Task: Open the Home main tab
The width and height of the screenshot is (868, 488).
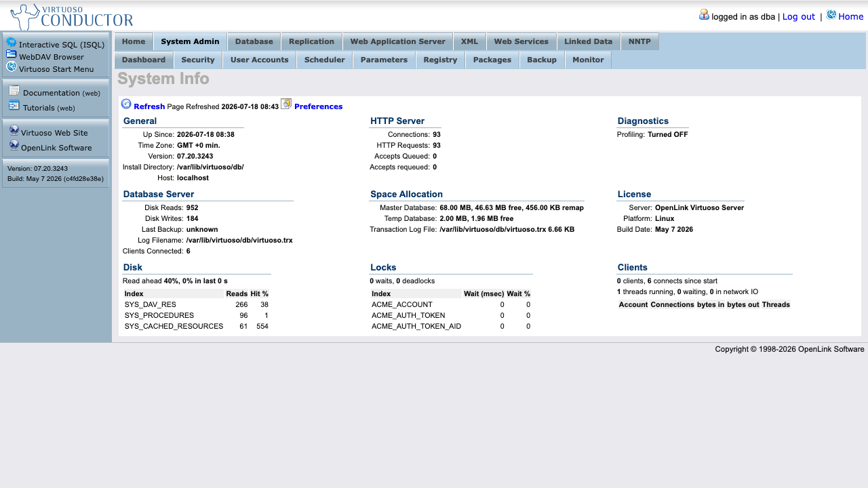Action: 134,41
